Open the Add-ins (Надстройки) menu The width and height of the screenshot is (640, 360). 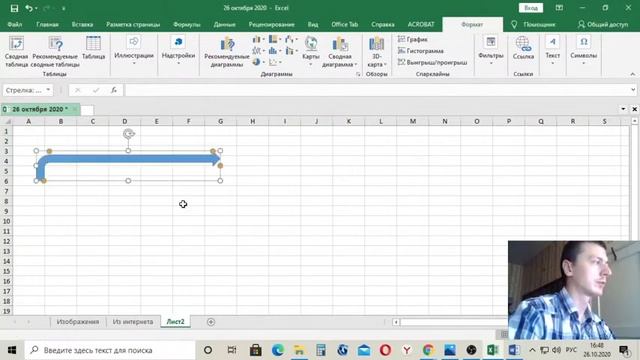click(x=178, y=51)
